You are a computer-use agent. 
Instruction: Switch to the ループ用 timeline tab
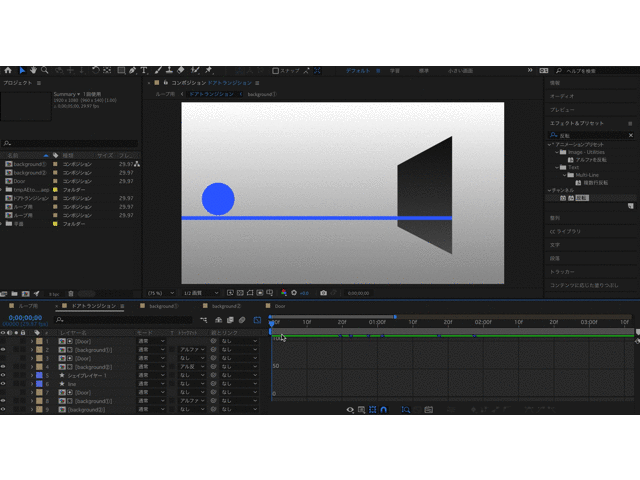point(27,306)
